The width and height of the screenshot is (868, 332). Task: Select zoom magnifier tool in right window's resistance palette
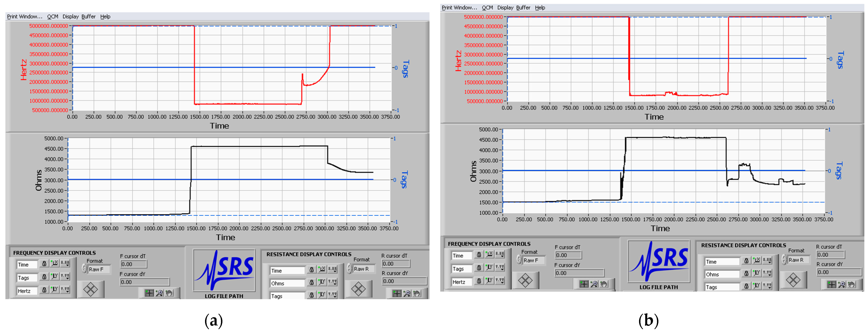[x=841, y=285]
